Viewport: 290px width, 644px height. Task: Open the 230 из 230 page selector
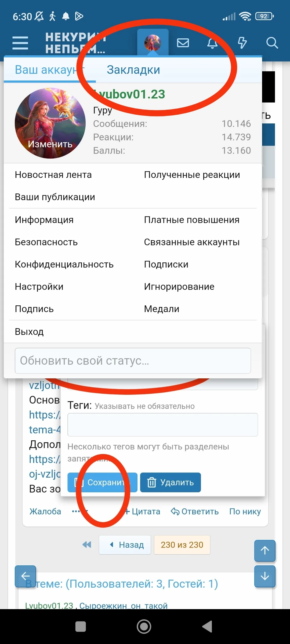coord(182,545)
